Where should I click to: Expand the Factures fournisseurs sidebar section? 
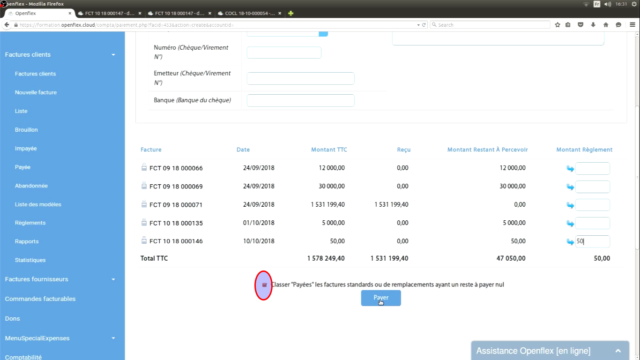coord(113,280)
